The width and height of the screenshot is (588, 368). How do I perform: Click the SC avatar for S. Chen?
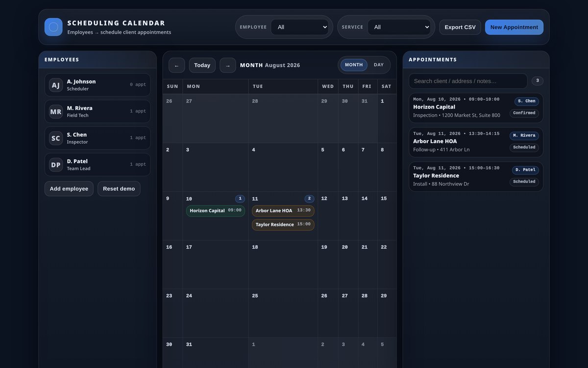click(x=56, y=138)
